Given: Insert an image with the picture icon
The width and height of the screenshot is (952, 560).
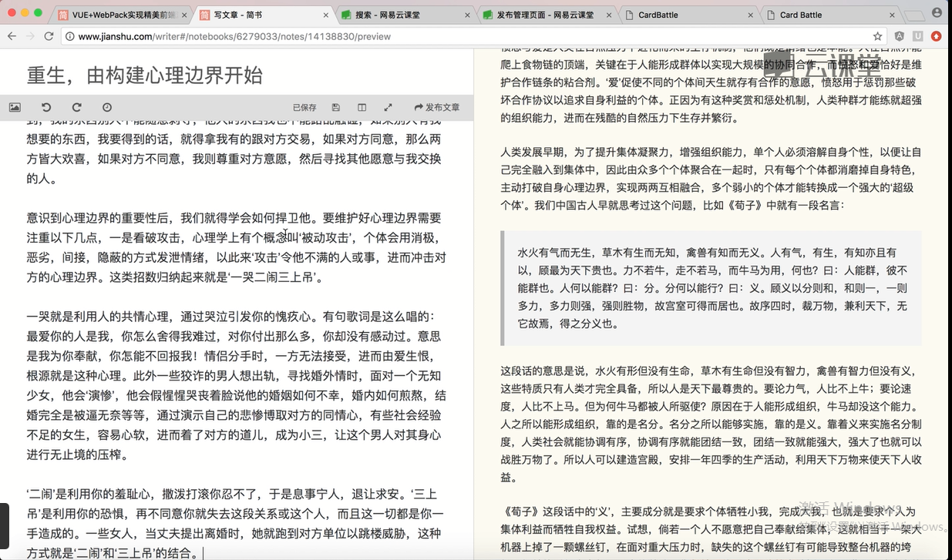Looking at the screenshot, I should (15, 108).
